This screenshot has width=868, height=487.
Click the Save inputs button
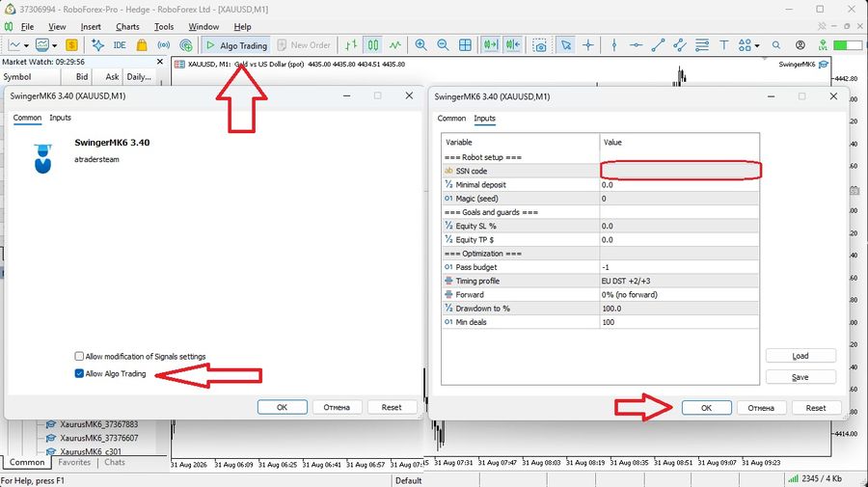[x=800, y=377]
